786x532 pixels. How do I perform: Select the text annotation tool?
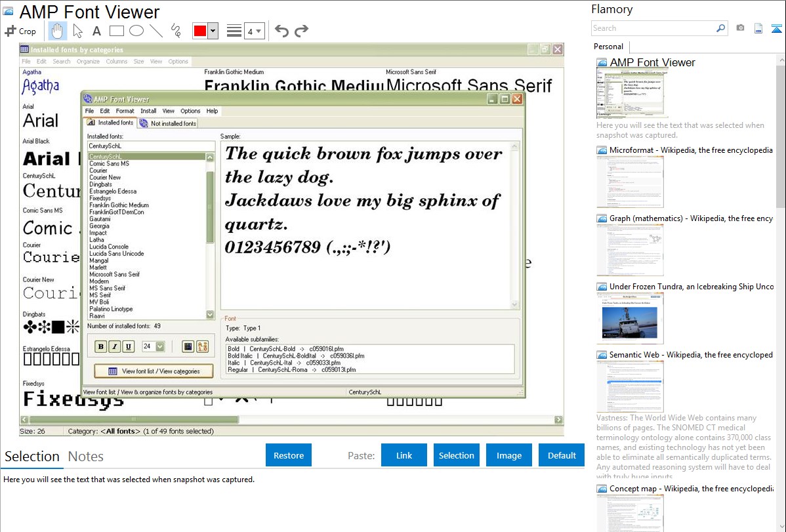(x=96, y=31)
